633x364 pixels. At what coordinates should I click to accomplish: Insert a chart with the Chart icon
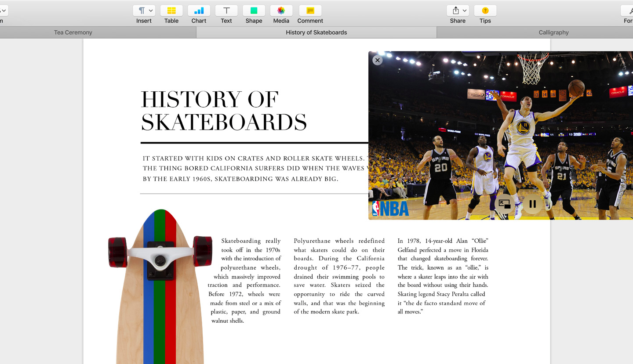coord(199,11)
